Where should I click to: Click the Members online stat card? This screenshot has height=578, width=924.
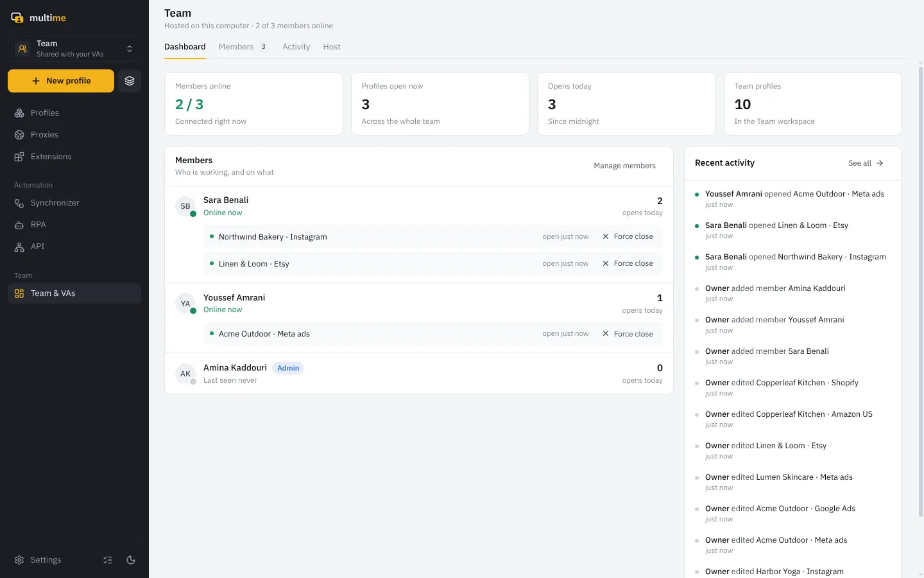pos(254,103)
